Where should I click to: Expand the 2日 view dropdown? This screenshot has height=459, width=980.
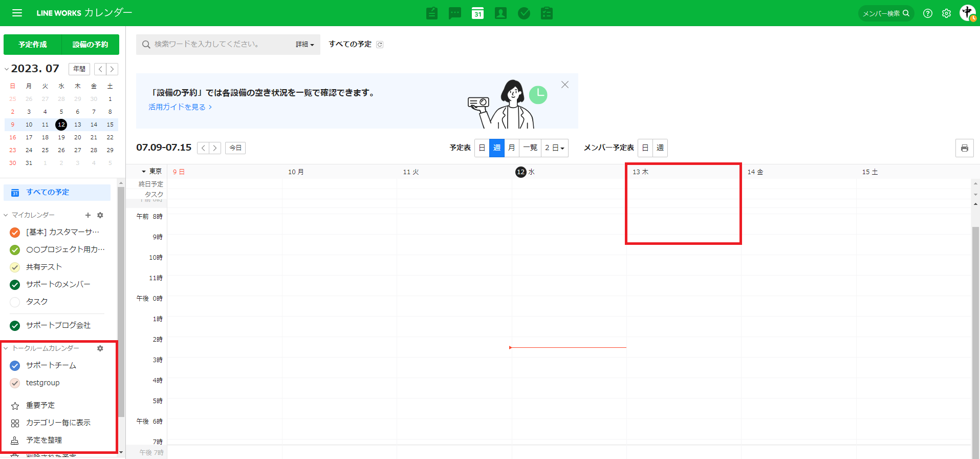coord(555,148)
